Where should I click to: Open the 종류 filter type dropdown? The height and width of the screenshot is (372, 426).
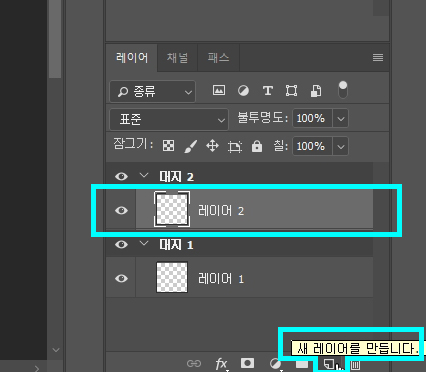pyautogui.click(x=153, y=91)
